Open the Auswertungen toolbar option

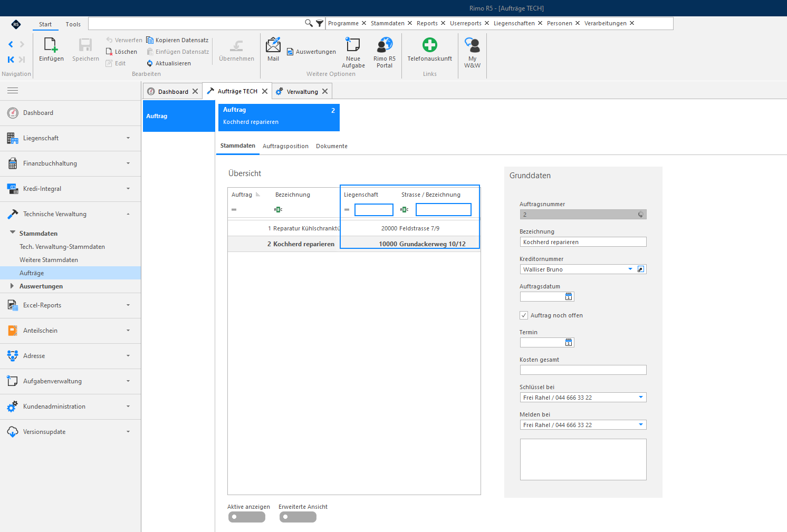(311, 52)
